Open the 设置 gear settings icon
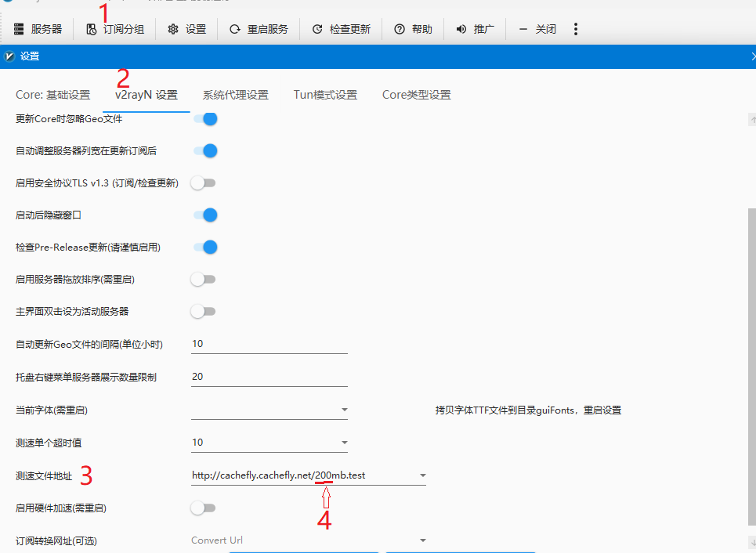The height and width of the screenshot is (553, 756). point(186,29)
